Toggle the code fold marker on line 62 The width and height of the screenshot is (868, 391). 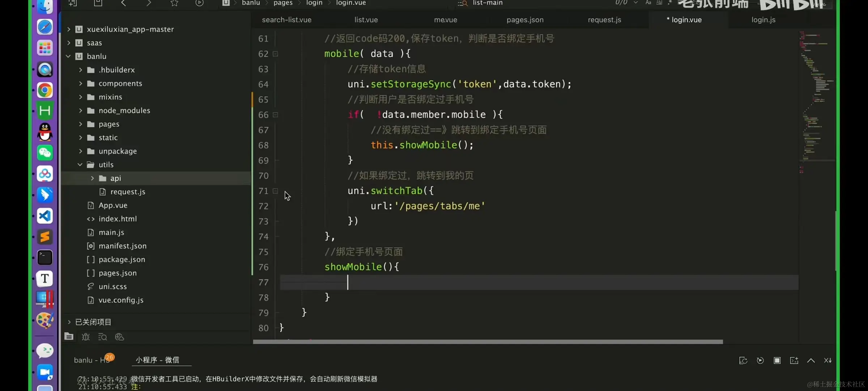[x=275, y=54]
